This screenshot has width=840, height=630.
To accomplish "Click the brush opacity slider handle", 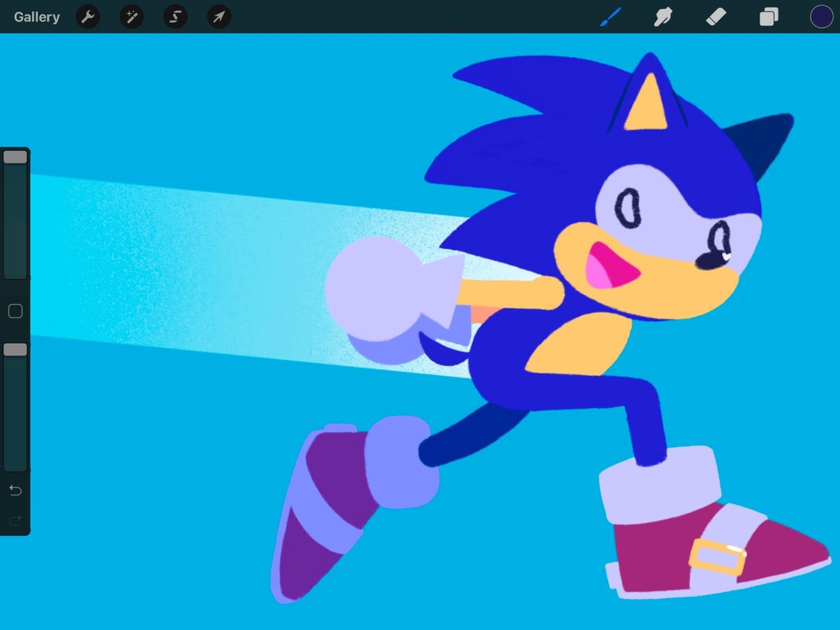I will point(15,349).
